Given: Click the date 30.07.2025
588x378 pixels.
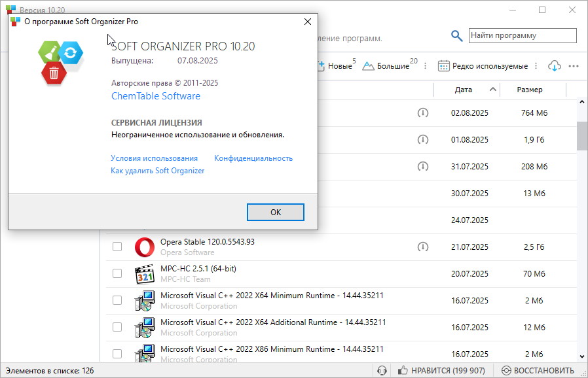Looking at the screenshot, I should click(x=469, y=194).
